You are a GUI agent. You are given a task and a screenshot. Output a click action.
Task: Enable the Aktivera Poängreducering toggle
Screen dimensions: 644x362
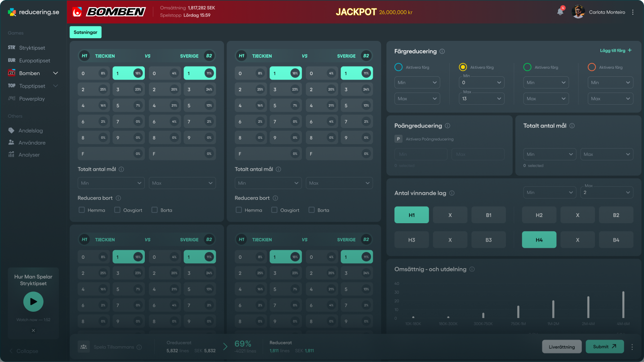(398, 139)
